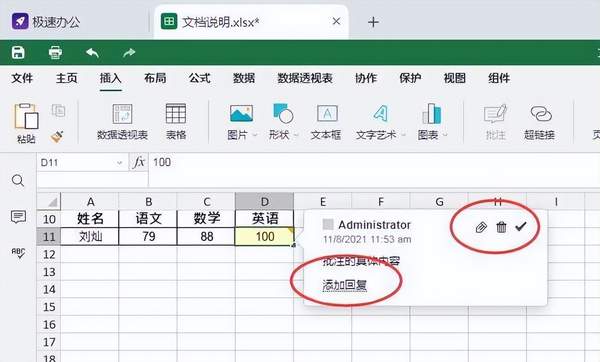Image resolution: width=600 pixels, height=362 pixels.
Task: Insert a 表格 table
Action: (x=176, y=122)
